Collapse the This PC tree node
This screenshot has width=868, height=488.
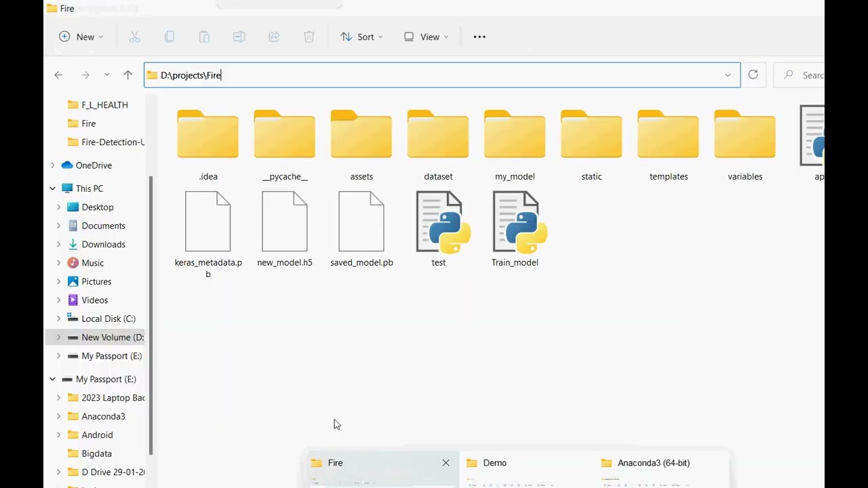[53, 188]
